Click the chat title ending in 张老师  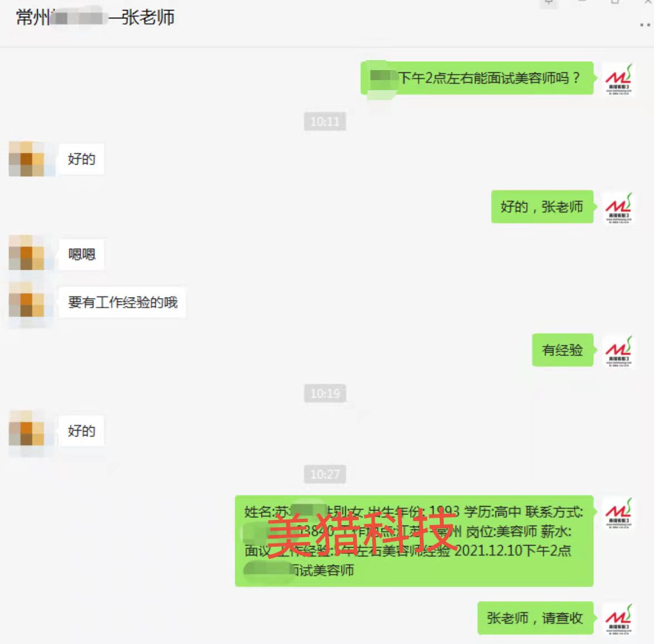[95, 18]
